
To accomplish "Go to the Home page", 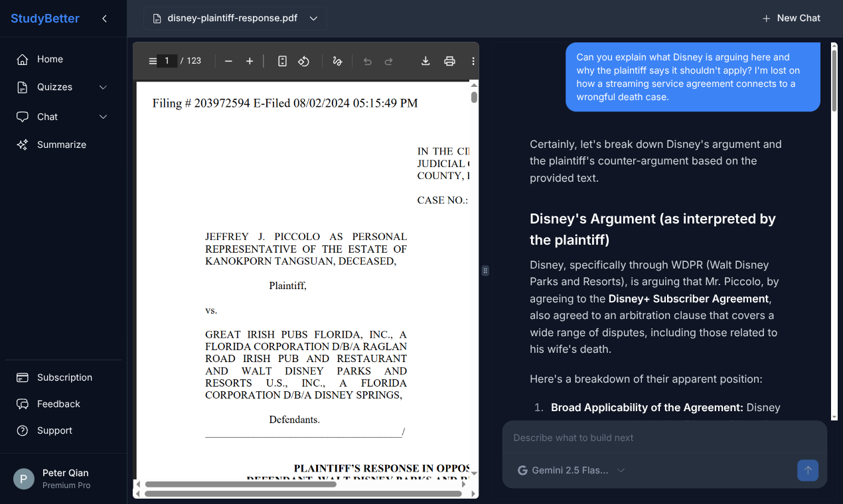I will tap(50, 59).
